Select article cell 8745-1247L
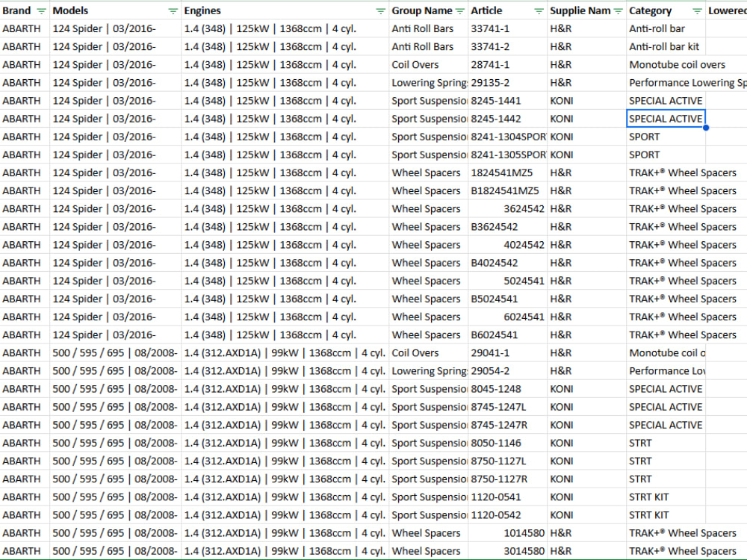747x560 pixels. pos(507,407)
